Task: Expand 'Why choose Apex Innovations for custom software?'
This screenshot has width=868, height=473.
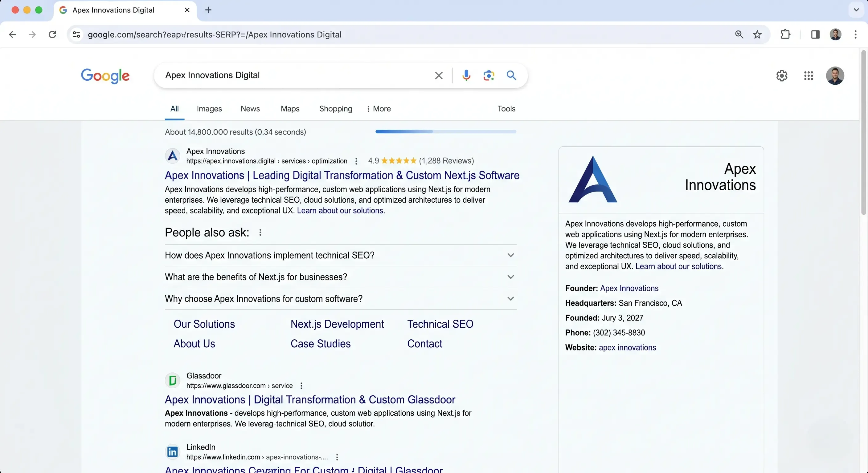Action: pyautogui.click(x=340, y=299)
